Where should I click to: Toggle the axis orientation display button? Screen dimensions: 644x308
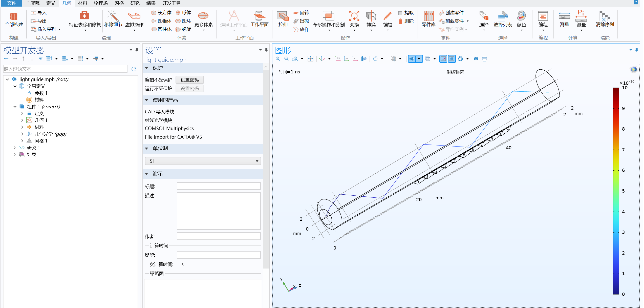click(443, 59)
